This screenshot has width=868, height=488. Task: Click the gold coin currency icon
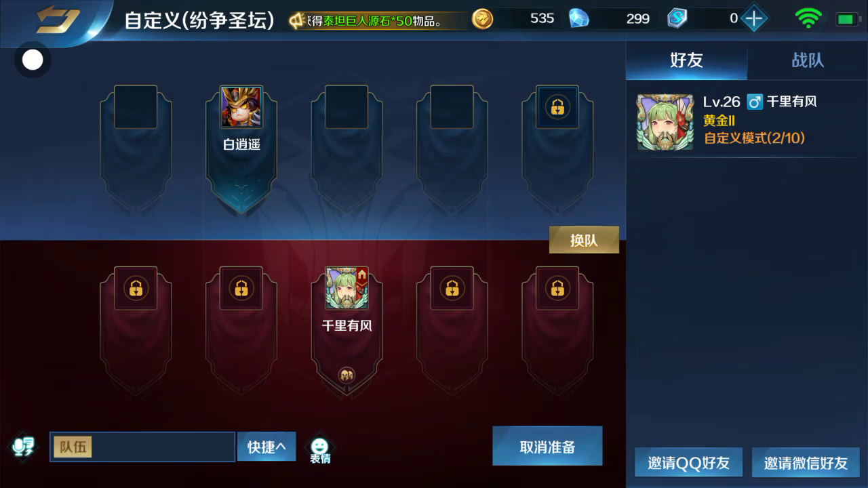(x=482, y=19)
